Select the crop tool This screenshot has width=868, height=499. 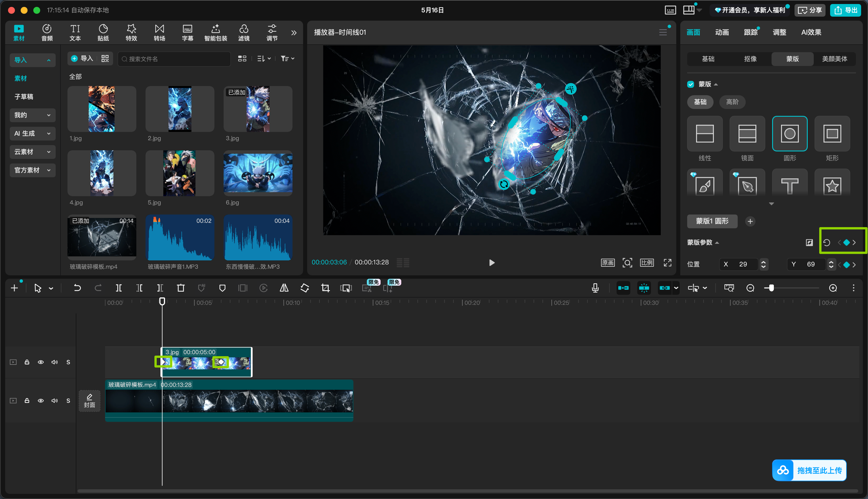tap(325, 288)
